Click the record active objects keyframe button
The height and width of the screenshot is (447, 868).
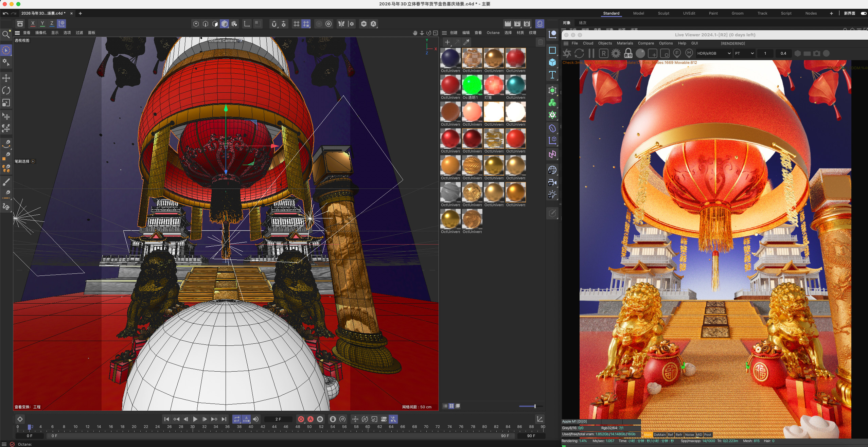(x=301, y=419)
